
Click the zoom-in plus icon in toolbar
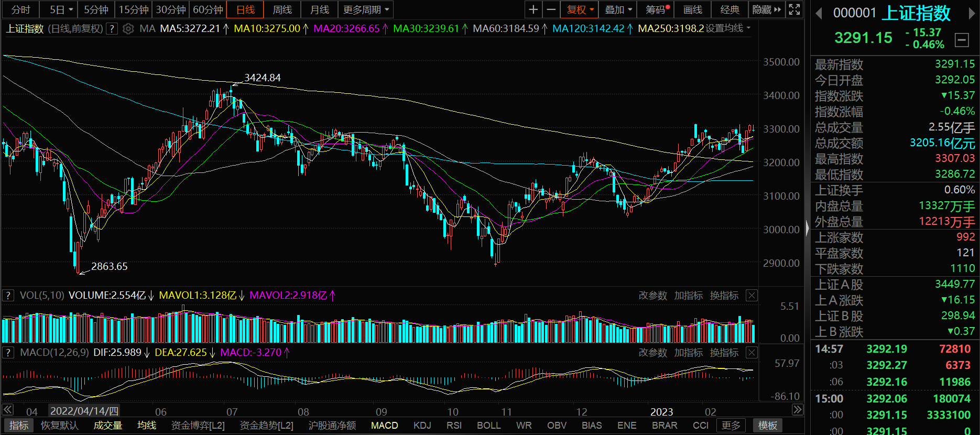(533, 9)
